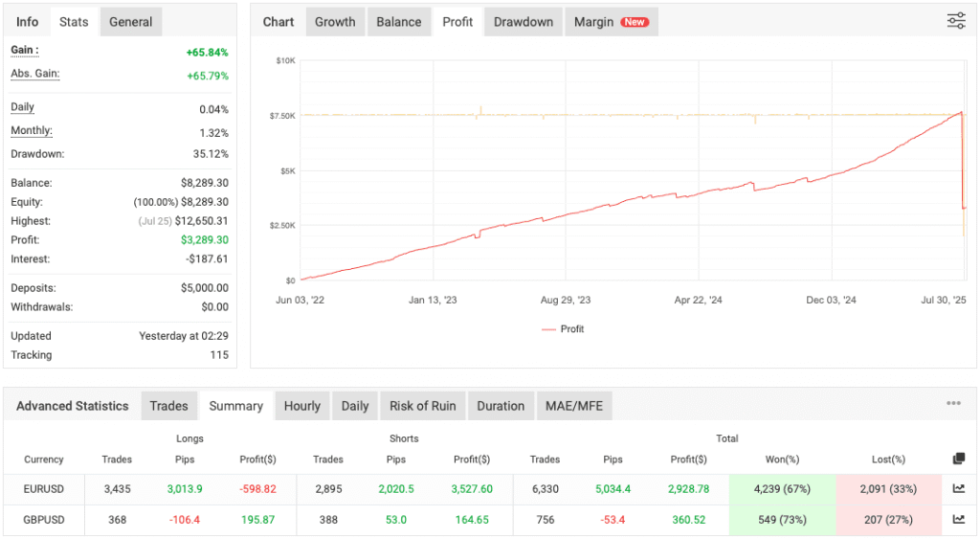Switch to the Stats tab
The width and height of the screenshot is (980, 538).
point(74,22)
